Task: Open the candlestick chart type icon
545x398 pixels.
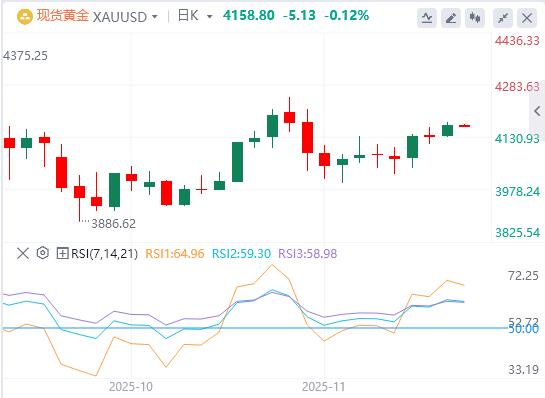Action: (475, 18)
